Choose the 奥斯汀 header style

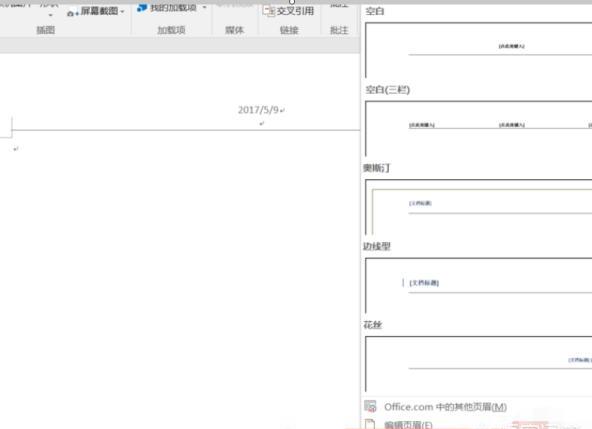478,207
